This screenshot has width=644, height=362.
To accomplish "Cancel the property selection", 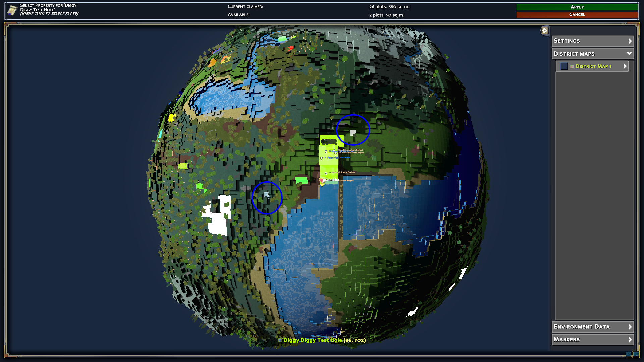I will coord(577,14).
